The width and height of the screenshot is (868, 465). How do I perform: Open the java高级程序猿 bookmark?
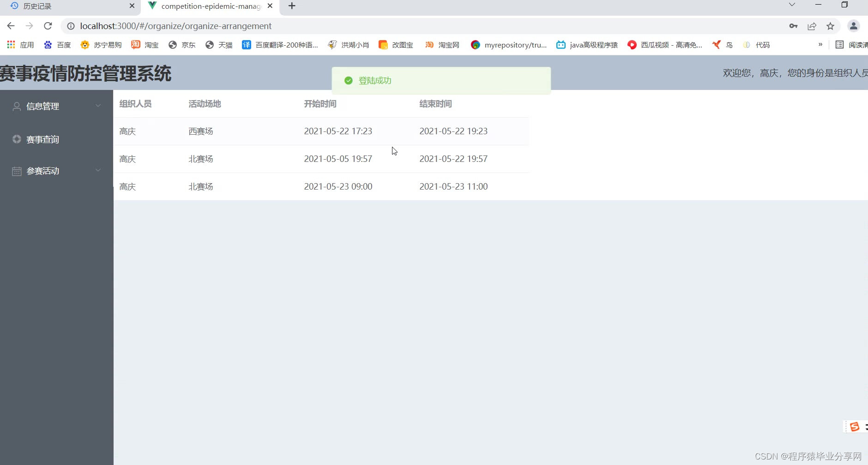587,45
